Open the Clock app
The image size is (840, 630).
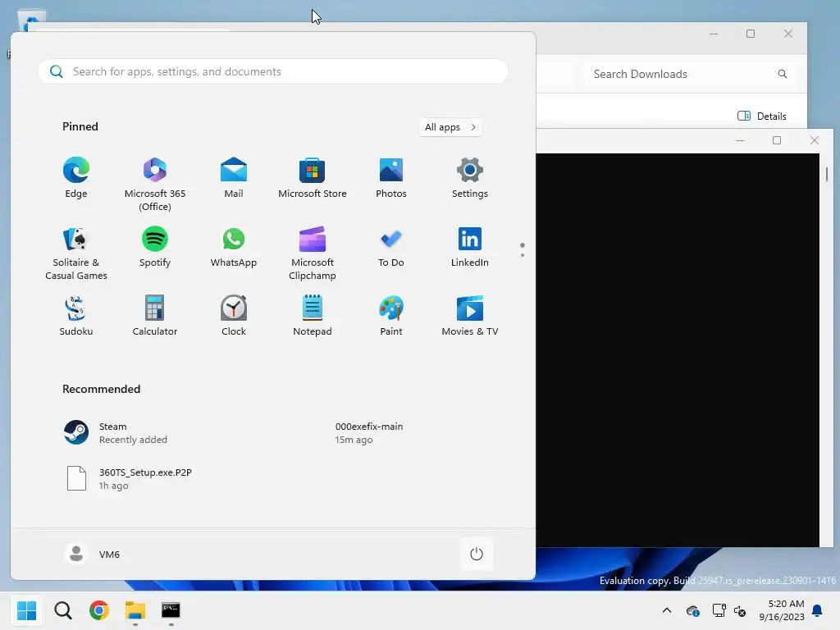point(234,316)
